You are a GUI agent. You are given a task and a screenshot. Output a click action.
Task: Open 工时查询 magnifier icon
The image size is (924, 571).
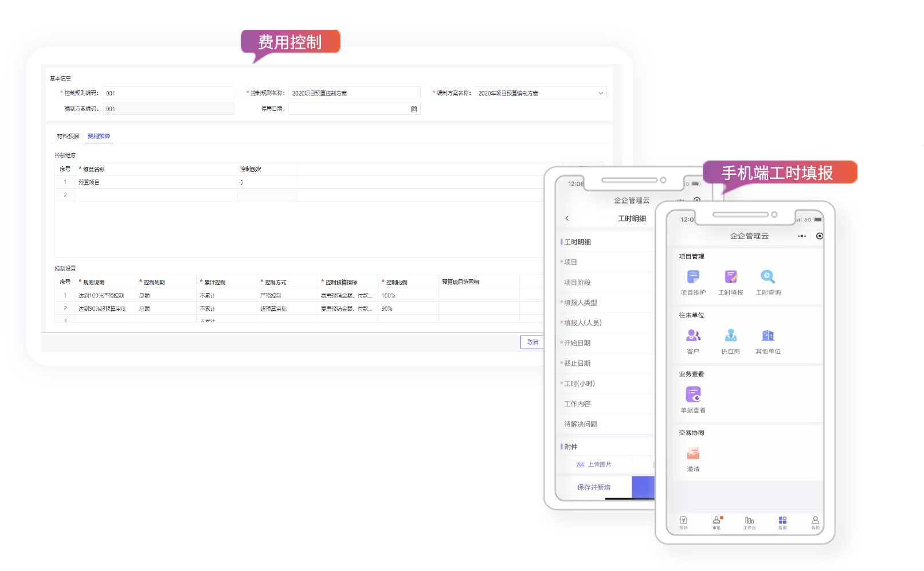pyautogui.click(x=768, y=277)
